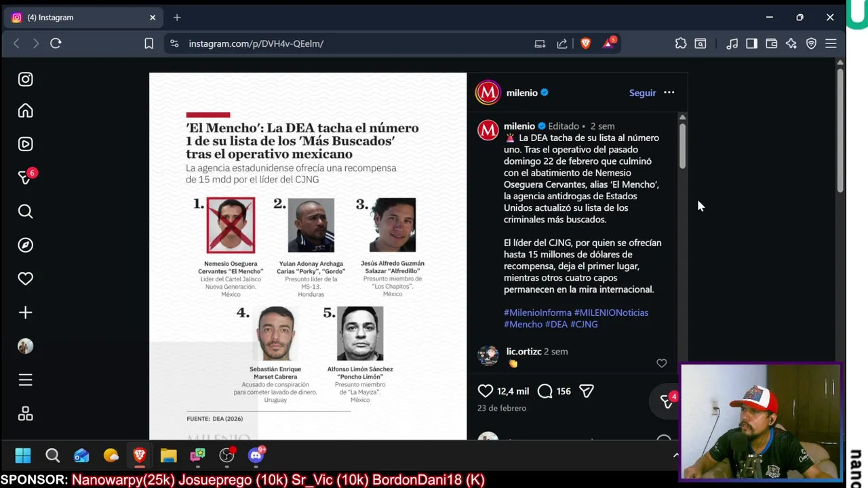The height and width of the screenshot is (488, 868).
Task: Open Brave Wallet icon
Action: click(771, 43)
